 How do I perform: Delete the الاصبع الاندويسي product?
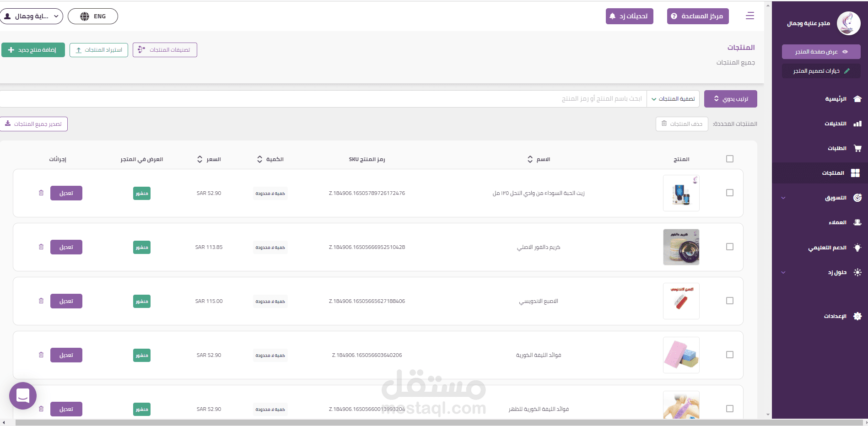(x=41, y=301)
